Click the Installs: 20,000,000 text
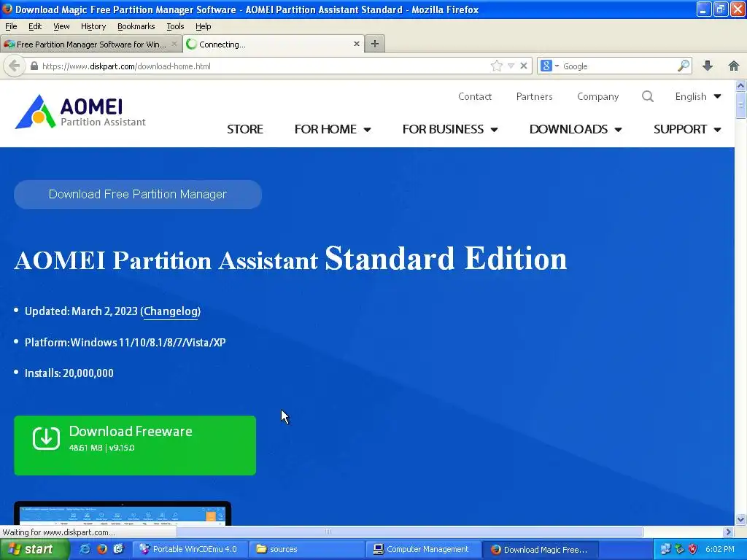Viewport: 747px width, 560px height. point(69,373)
